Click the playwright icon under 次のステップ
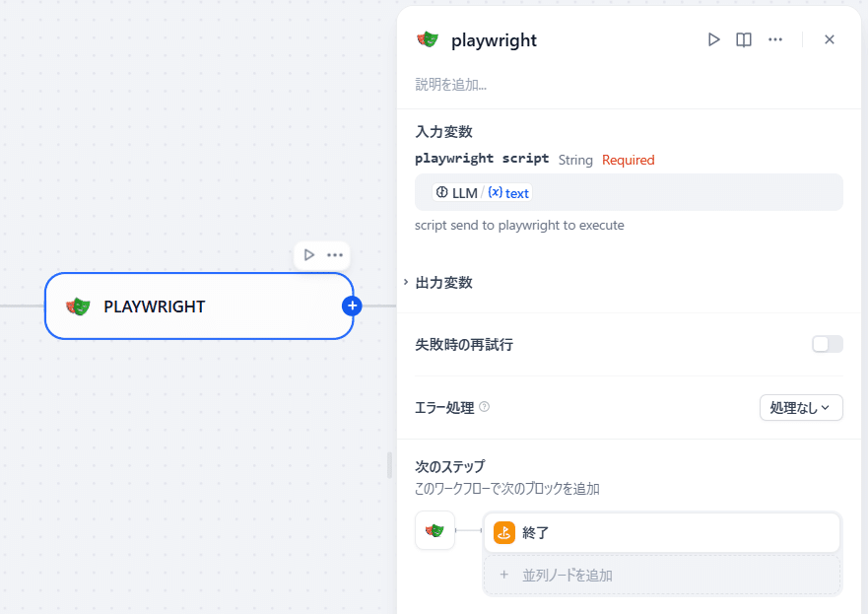 [434, 531]
